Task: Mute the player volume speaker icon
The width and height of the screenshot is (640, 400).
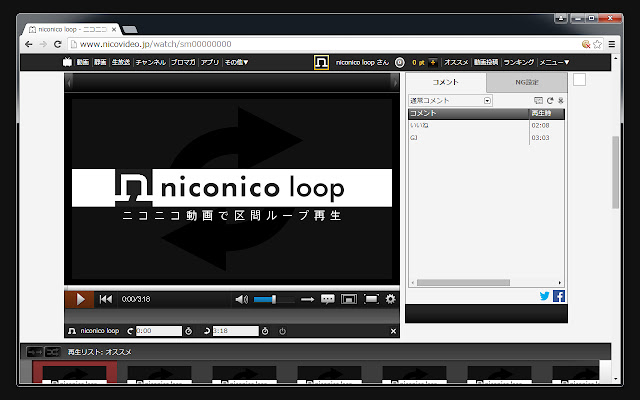Action: (x=241, y=300)
